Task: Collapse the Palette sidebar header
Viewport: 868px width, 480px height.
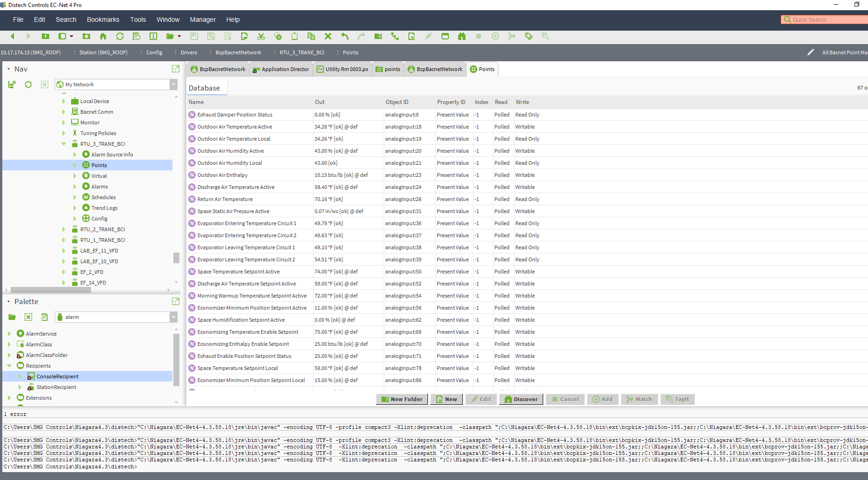Action: (8, 302)
